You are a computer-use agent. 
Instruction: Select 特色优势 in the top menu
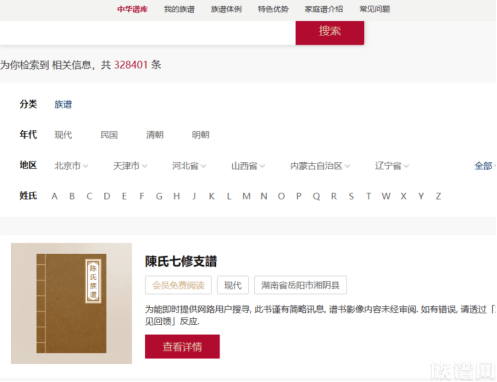click(x=273, y=9)
